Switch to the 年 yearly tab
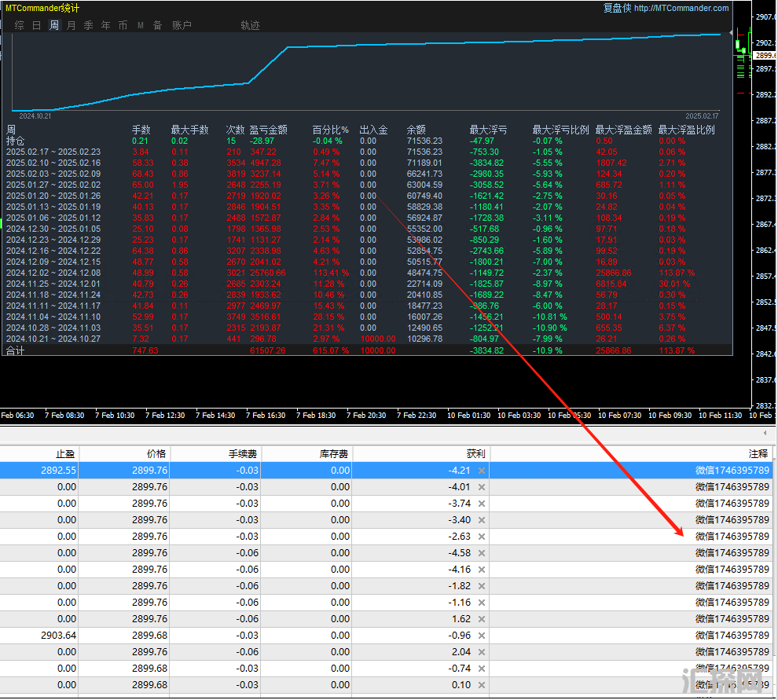This screenshot has height=700, width=778. pos(105,25)
